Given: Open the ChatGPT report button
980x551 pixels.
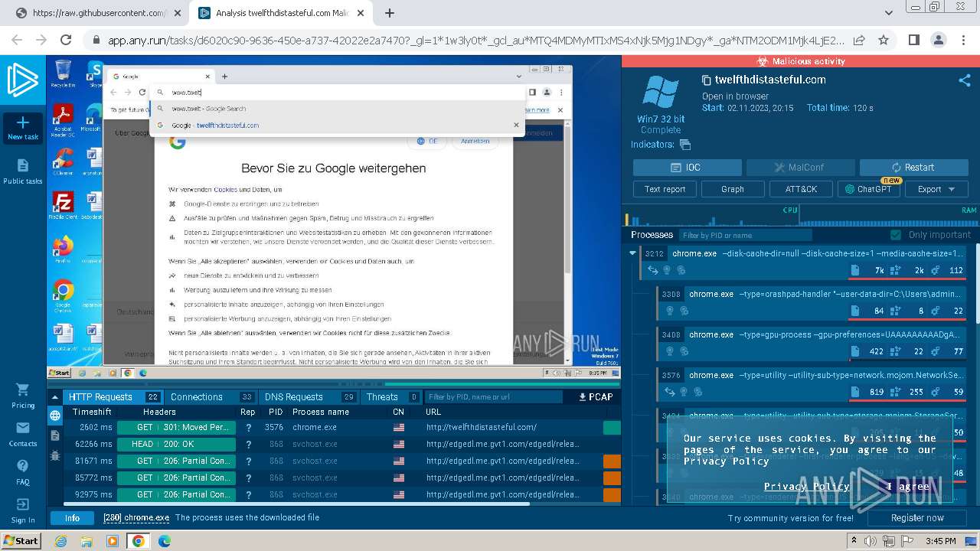Looking at the screenshot, I should [x=868, y=189].
